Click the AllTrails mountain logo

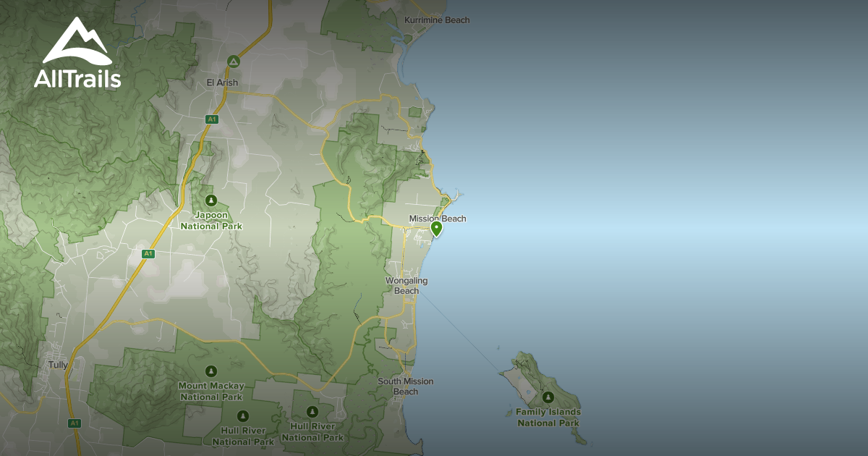tap(77, 41)
